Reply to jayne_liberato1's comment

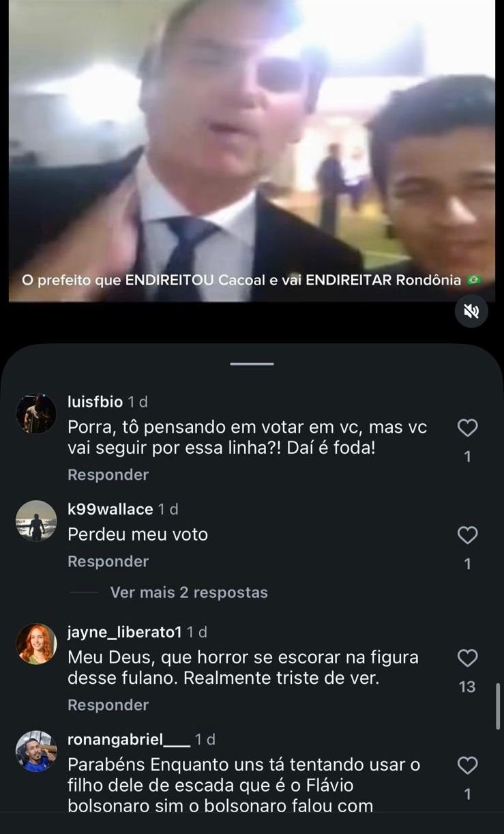click(108, 704)
